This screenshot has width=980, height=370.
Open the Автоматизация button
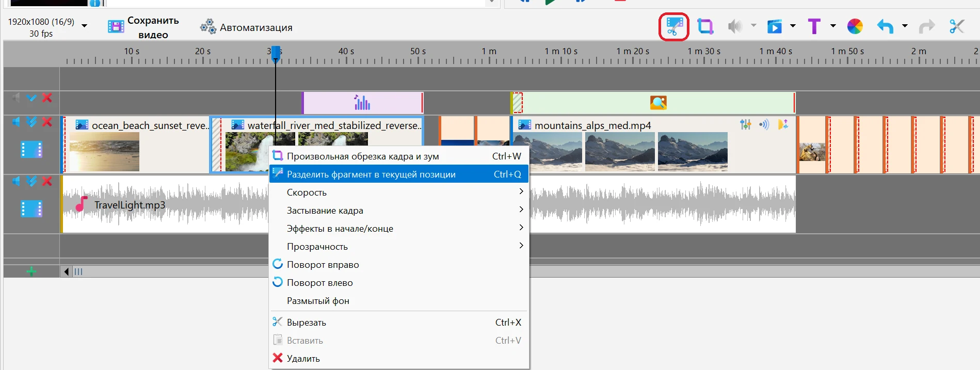coord(246,27)
